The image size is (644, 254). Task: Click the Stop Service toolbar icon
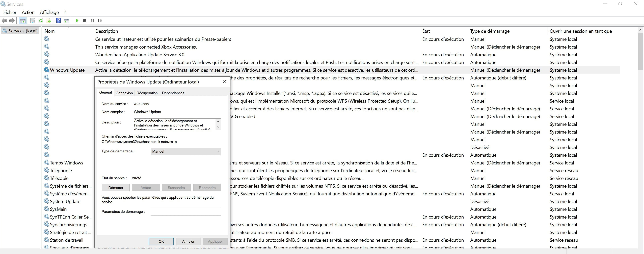(85, 20)
